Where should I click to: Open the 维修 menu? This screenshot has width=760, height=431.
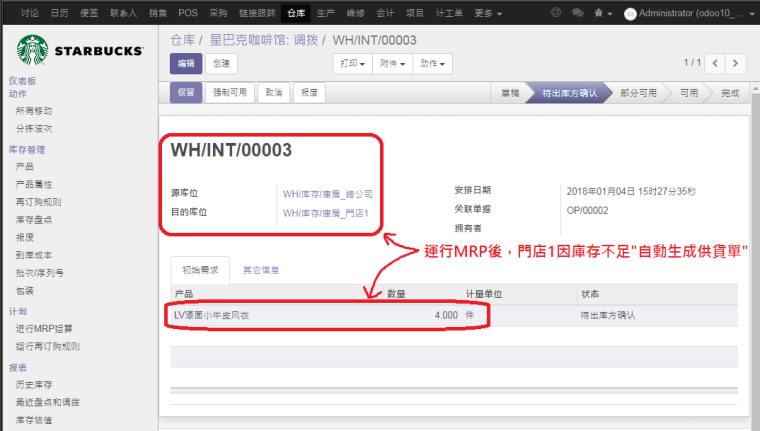point(355,13)
